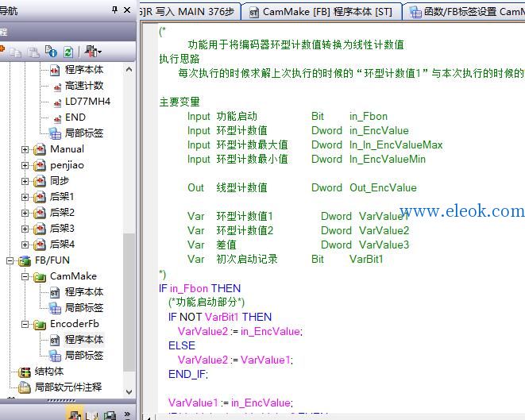The image size is (525, 420).
Task: Click 程序本体 icon at tree top
Action: coord(55,70)
